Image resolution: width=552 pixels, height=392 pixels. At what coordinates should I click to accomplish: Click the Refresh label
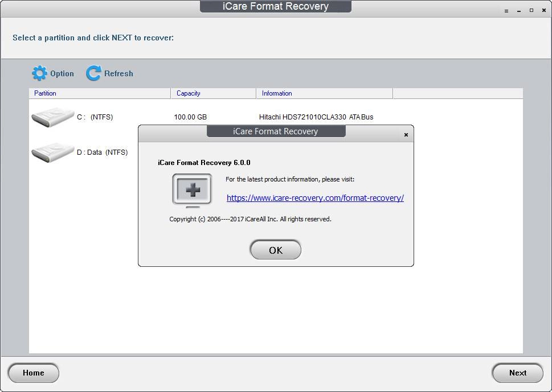coord(118,73)
